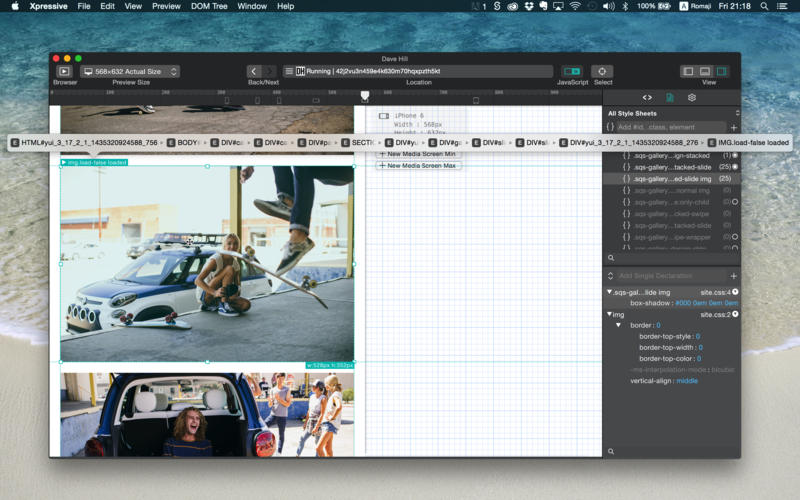Go back using the Back arrow

click(254, 72)
